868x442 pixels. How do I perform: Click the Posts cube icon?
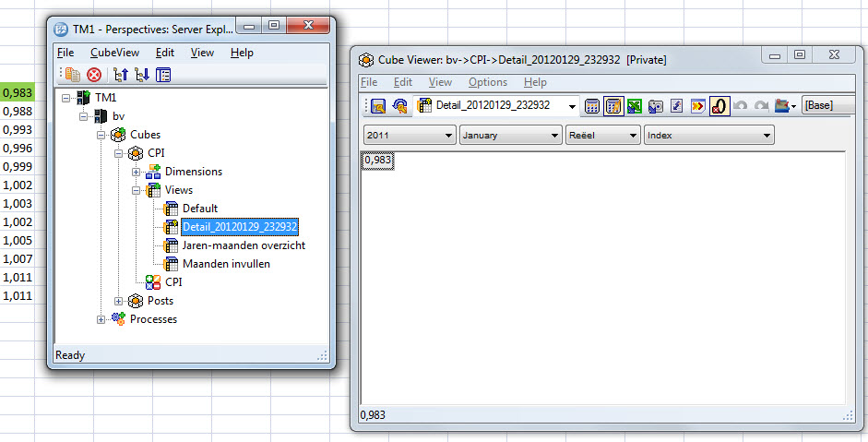(136, 301)
